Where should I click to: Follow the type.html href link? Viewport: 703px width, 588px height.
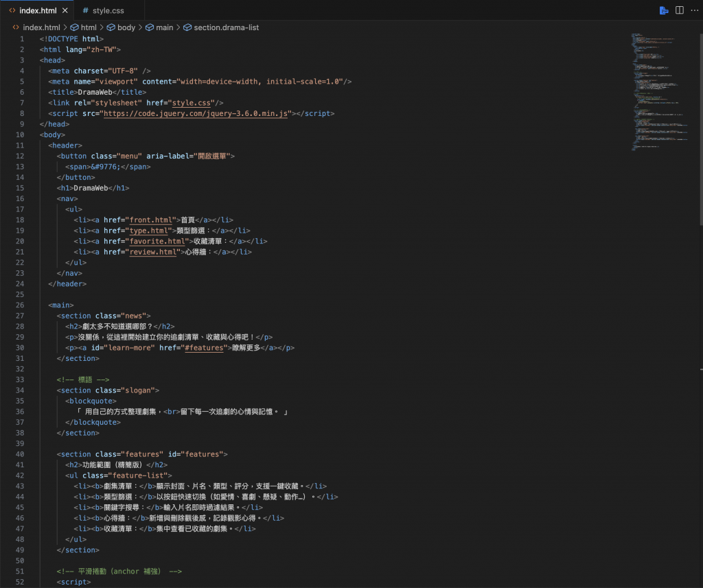click(148, 231)
